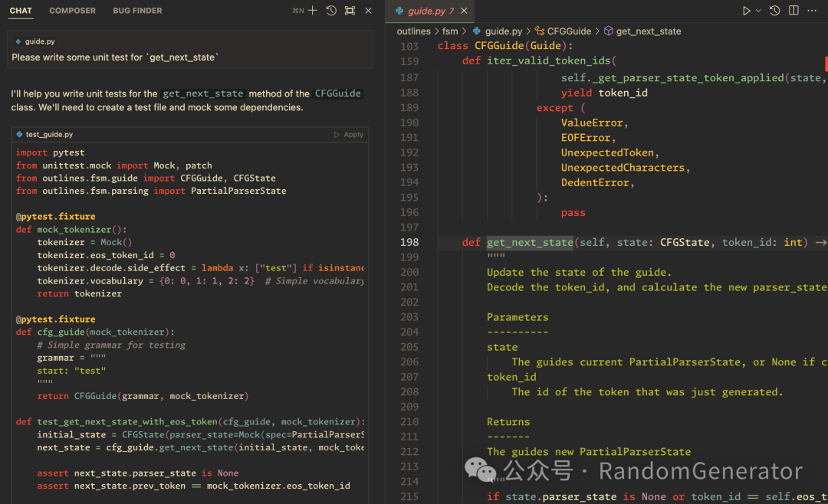Image resolution: width=828 pixels, height=504 pixels.
Task: Switch to the Bug Finder tab
Action: tap(137, 11)
